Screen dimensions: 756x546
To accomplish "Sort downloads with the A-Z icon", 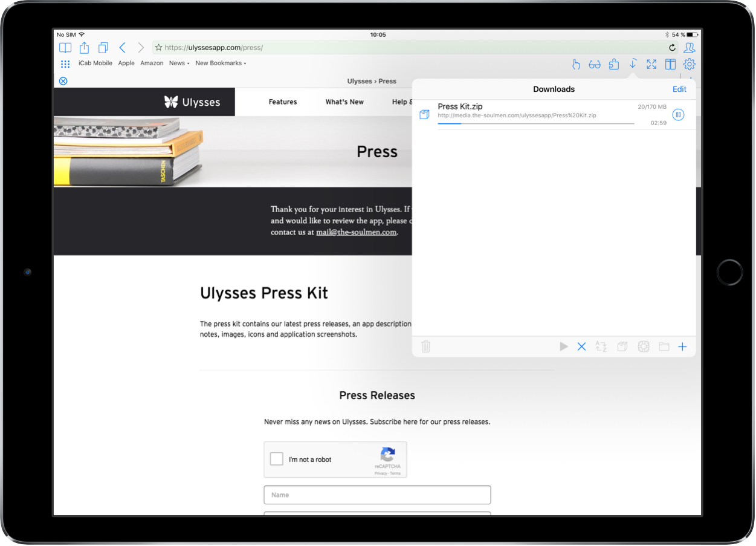I will click(601, 346).
